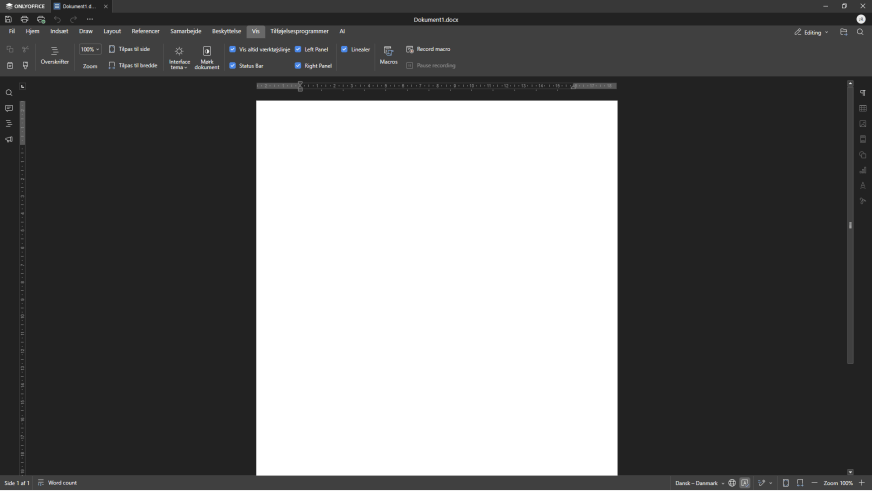
Task: Click the Record macro button
Action: click(428, 49)
